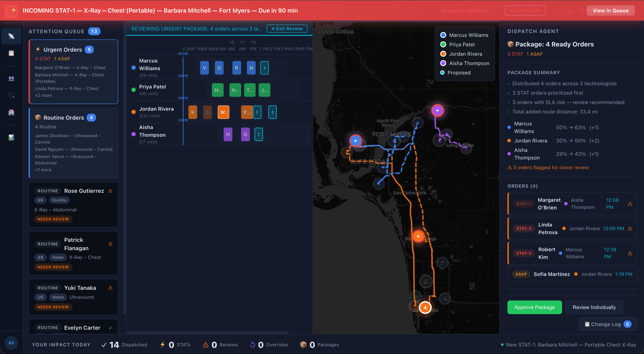Viewport: 644px width, 354px height.
Task: Expand '+1 more' under Routine Orders
Action: tap(43, 170)
